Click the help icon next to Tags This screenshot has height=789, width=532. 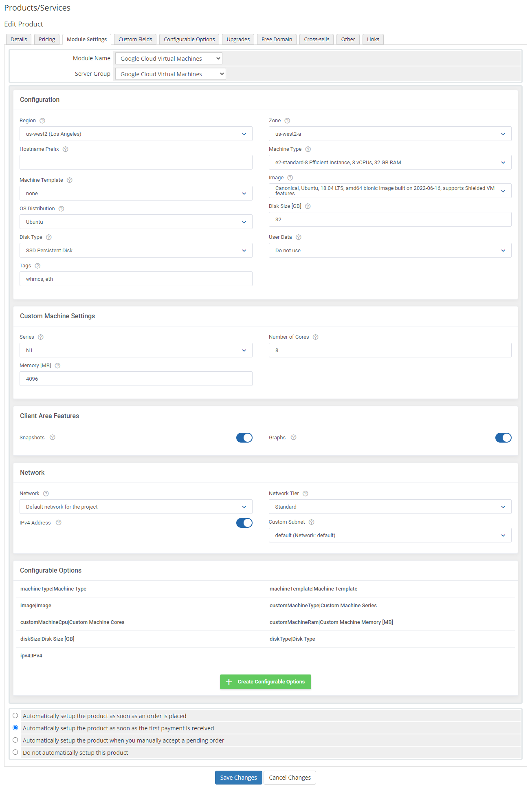point(37,266)
